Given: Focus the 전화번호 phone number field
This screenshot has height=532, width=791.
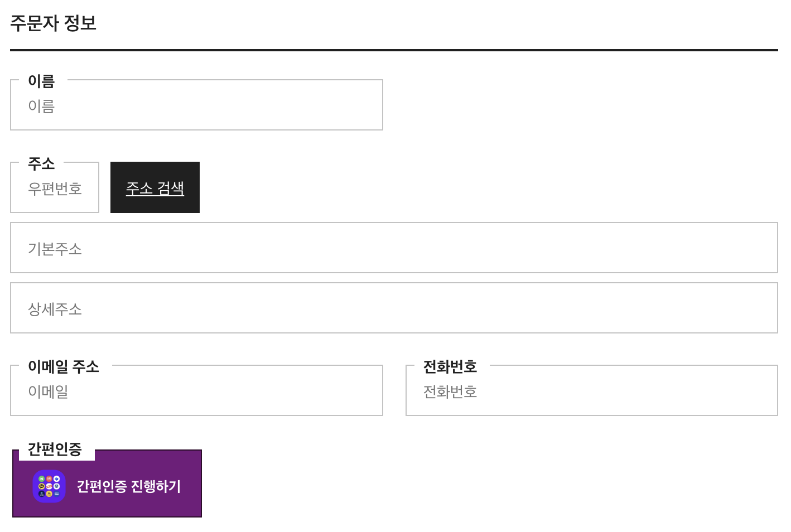Looking at the screenshot, I should point(592,391).
